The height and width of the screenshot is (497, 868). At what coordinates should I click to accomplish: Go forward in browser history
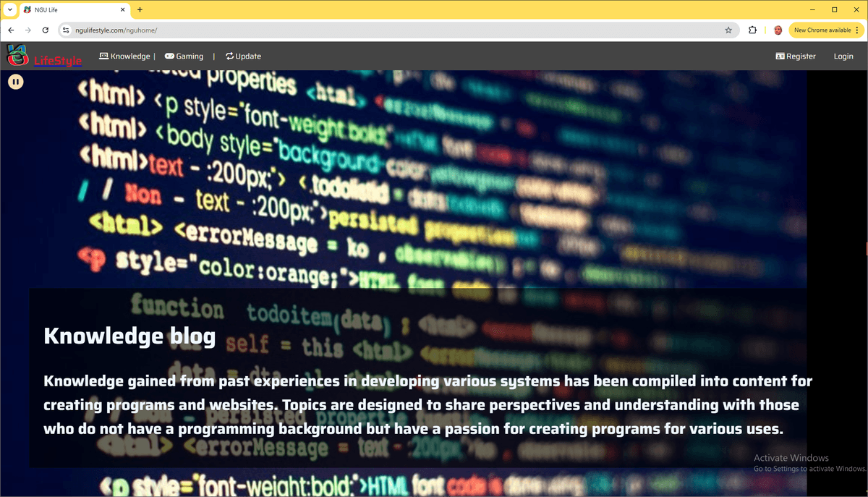28,30
